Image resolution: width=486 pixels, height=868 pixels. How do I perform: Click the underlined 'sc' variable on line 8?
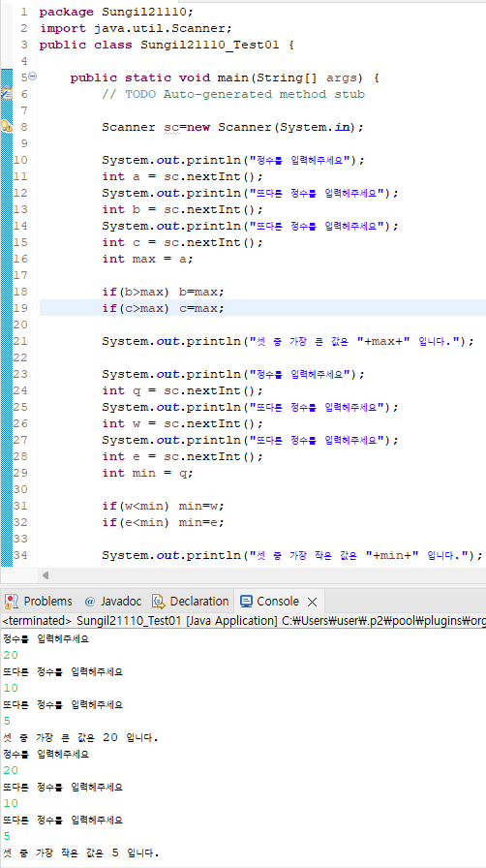coord(171,127)
